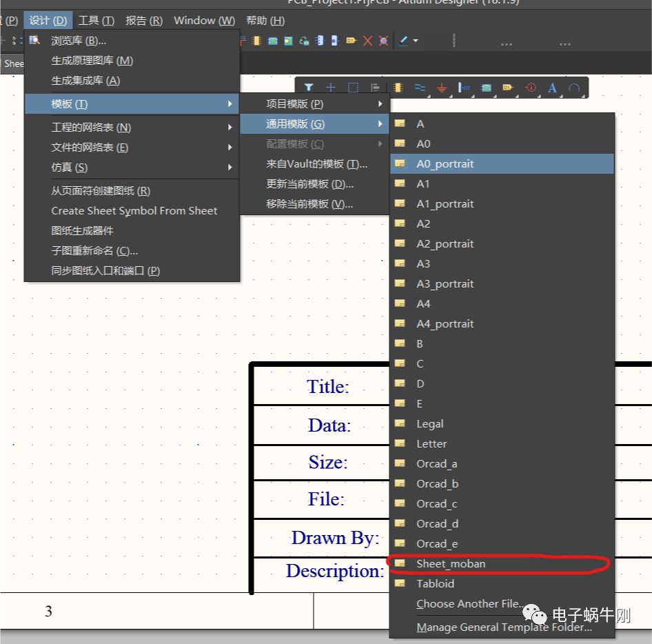Screen dimensions: 652x644
Task: Click the 'Description:' text on sheet
Action: click(335, 571)
